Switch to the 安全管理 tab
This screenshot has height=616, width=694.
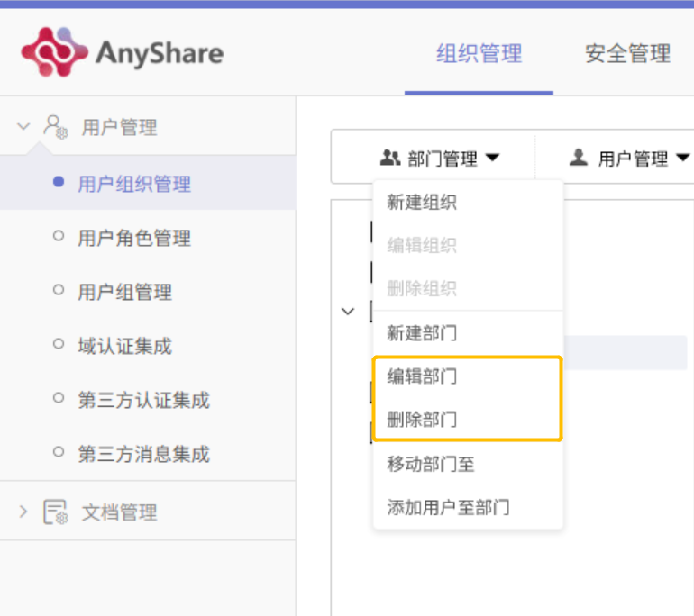click(627, 54)
